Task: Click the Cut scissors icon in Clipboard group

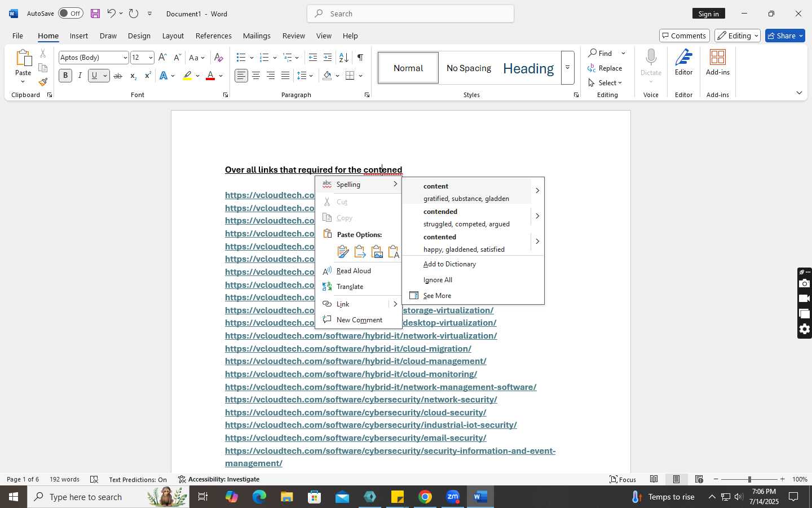Action: tap(43, 54)
